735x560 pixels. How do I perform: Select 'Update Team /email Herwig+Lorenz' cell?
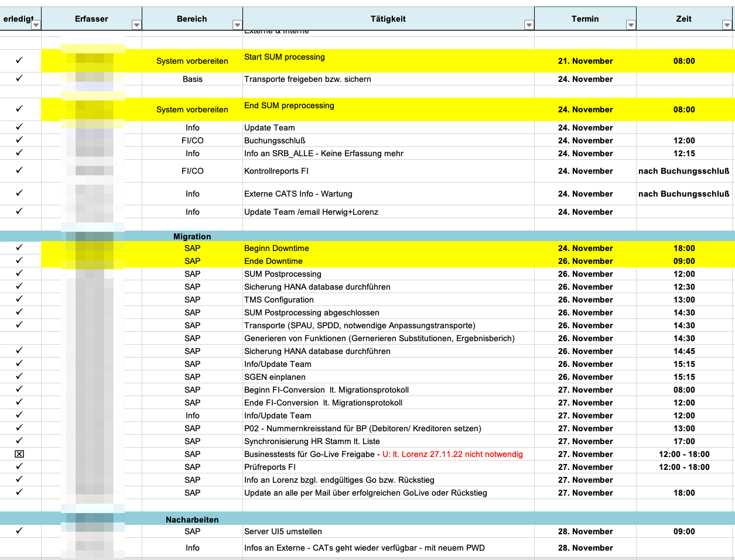coord(388,212)
